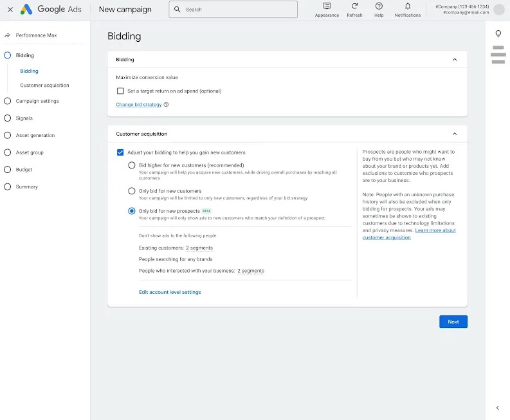
Task: Focus the Search input field
Action: 233,10
